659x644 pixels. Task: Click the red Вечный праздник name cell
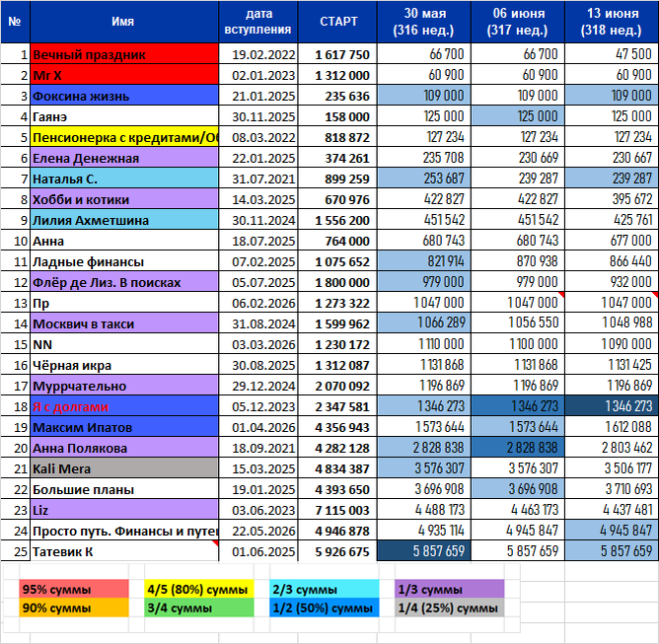124,54
